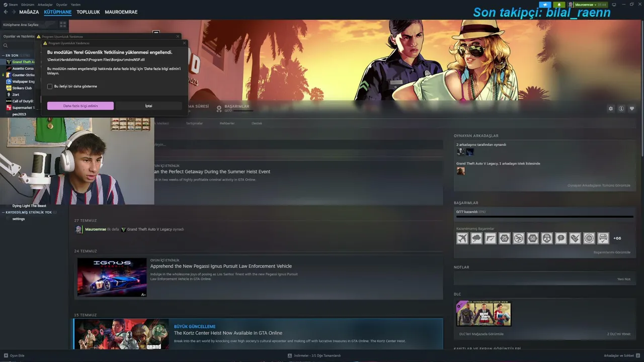Collapse 'KAYDEDİLMİŞ ETKİNLİK YOK' category

click(x=3, y=212)
